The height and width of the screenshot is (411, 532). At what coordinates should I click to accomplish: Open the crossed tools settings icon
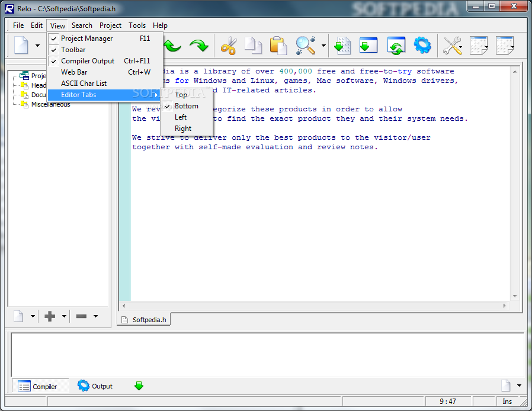point(452,46)
